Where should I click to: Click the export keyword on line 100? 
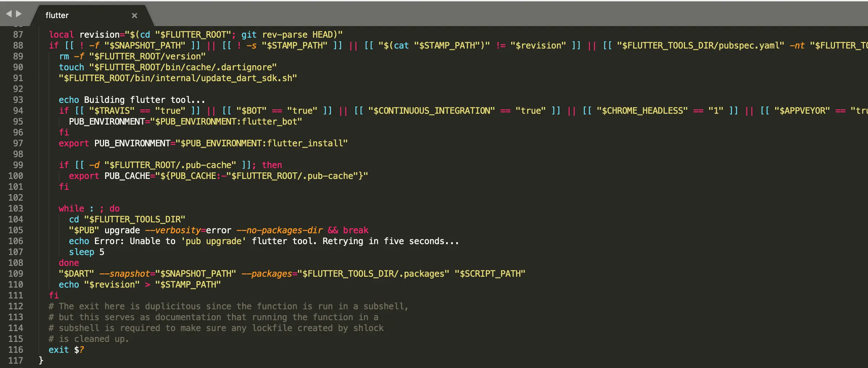84,176
